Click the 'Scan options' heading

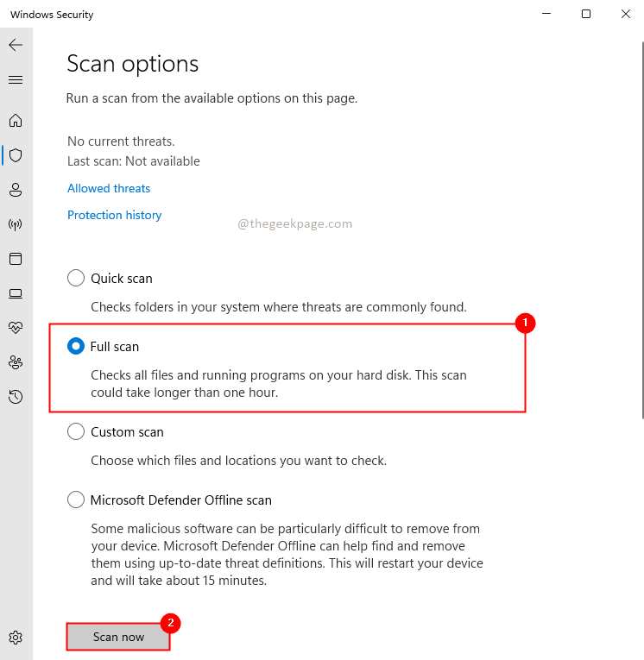[x=132, y=64]
